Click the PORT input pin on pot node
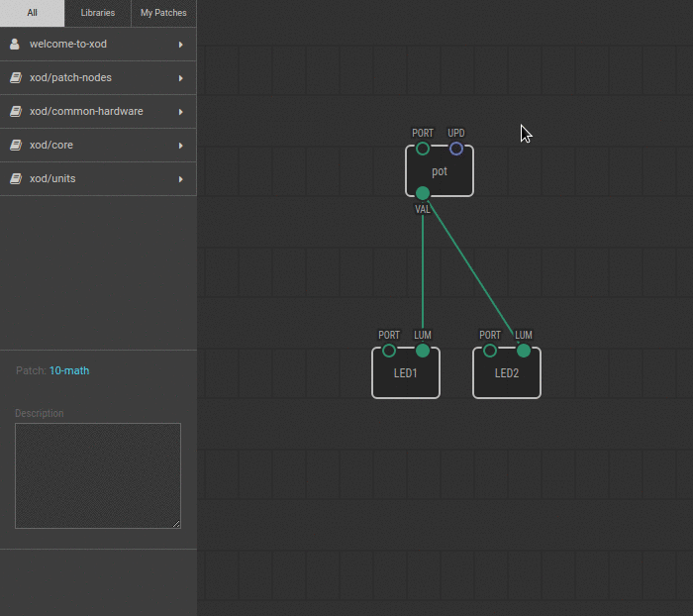Screen dimensions: 693x616 pyautogui.click(x=423, y=149)
